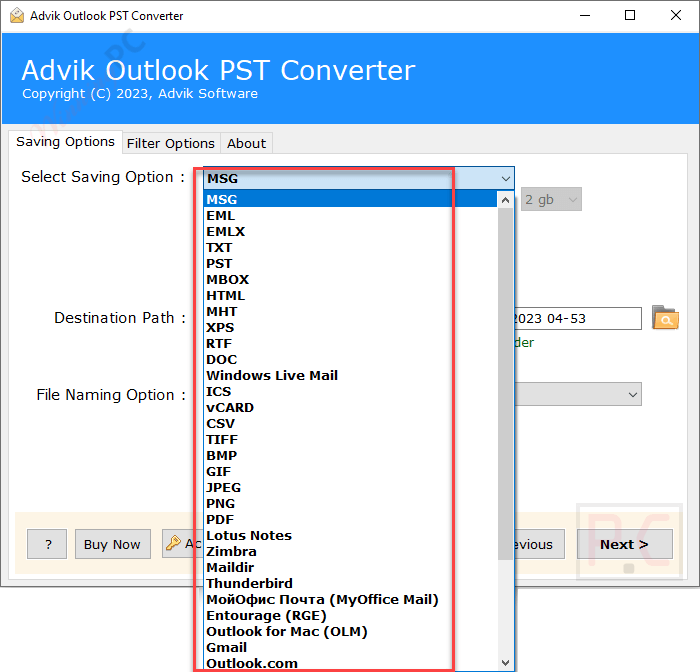This screenshot has height=672, width=700.
Task: Select ICS from the list
Action: [350, 392]
